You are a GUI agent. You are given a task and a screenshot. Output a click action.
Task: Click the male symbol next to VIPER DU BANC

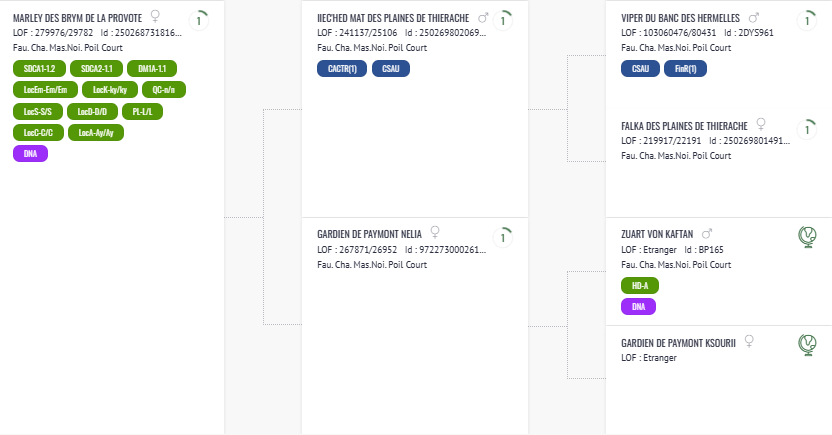point(753,18)
